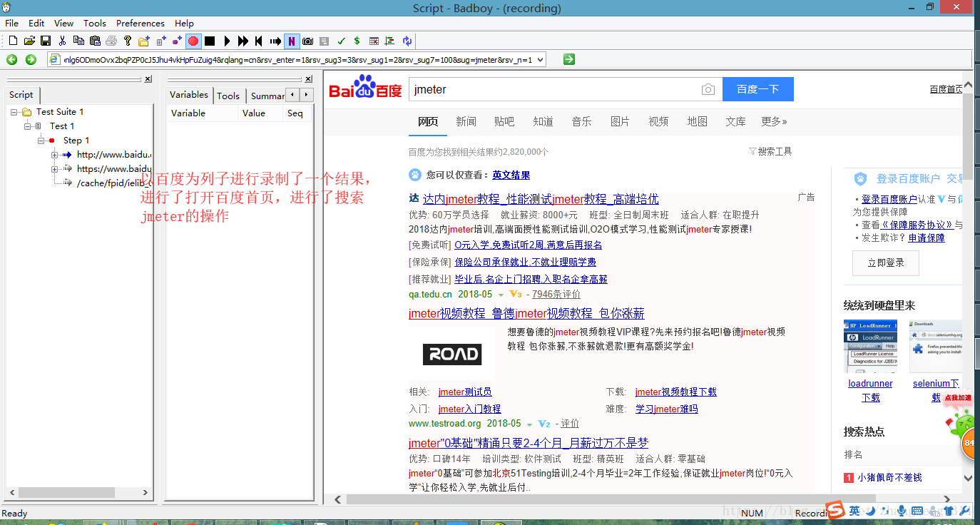Sort by the Variable column header
The width and height of the screenshot is (980, 525).
pos(202,113)
